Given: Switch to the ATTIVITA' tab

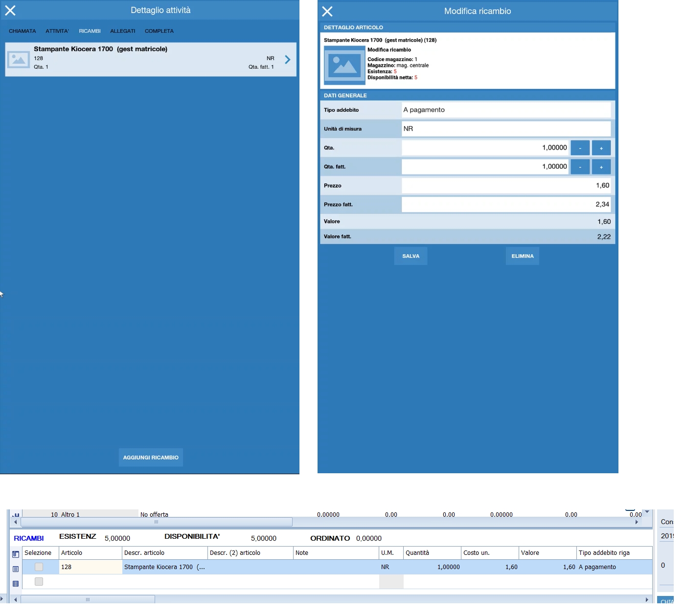Looking at the screenshot, I should click(57, 31).
